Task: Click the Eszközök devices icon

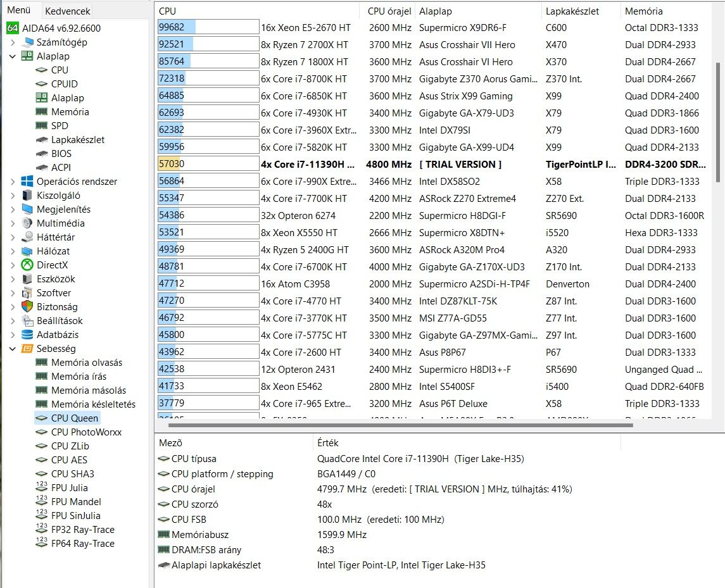Action: click(27, 278)
